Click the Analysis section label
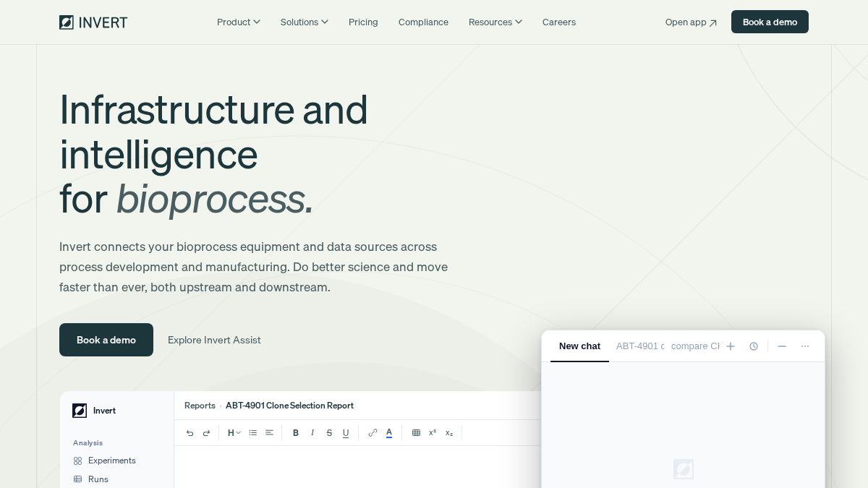 [88, 443]
